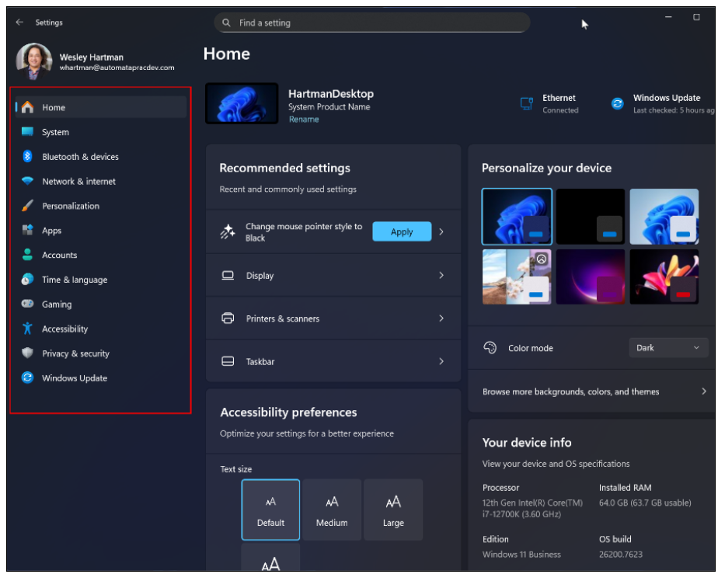Select Large text size option

(x=393, y=510)
